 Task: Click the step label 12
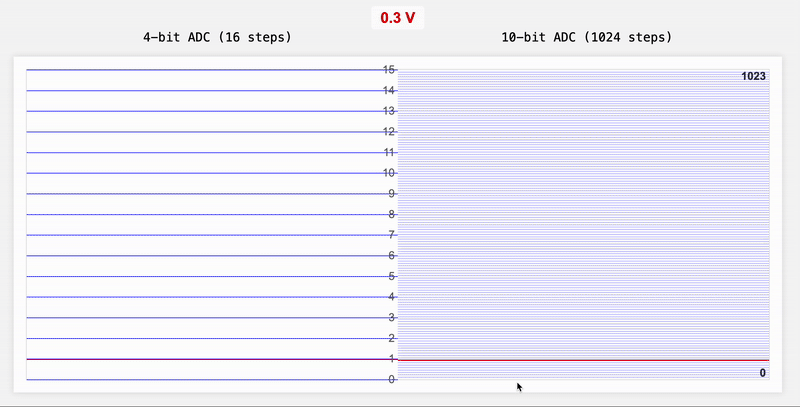389,132
